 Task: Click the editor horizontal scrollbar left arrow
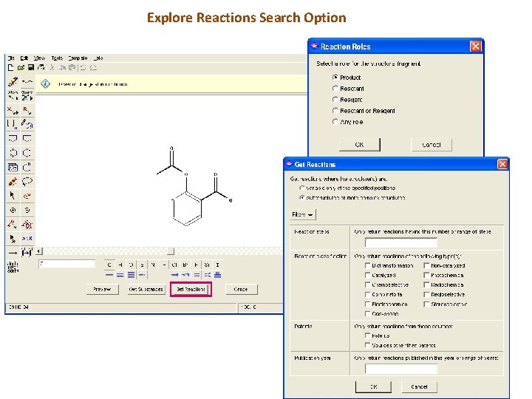[x=39, y=251]
